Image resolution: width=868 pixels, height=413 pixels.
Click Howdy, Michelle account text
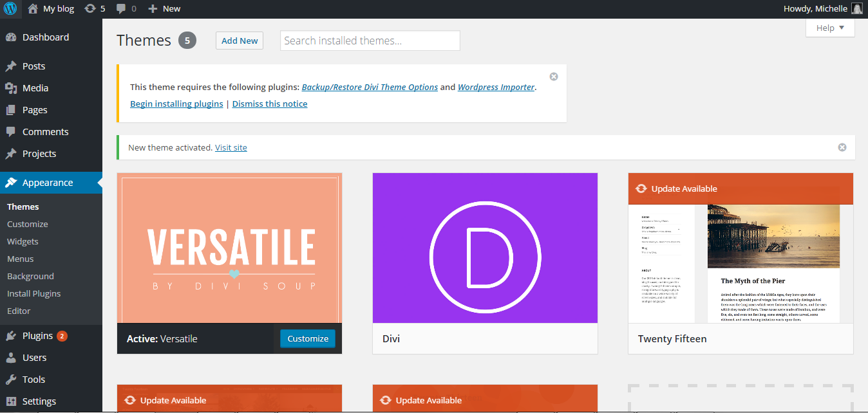[815, 9]
